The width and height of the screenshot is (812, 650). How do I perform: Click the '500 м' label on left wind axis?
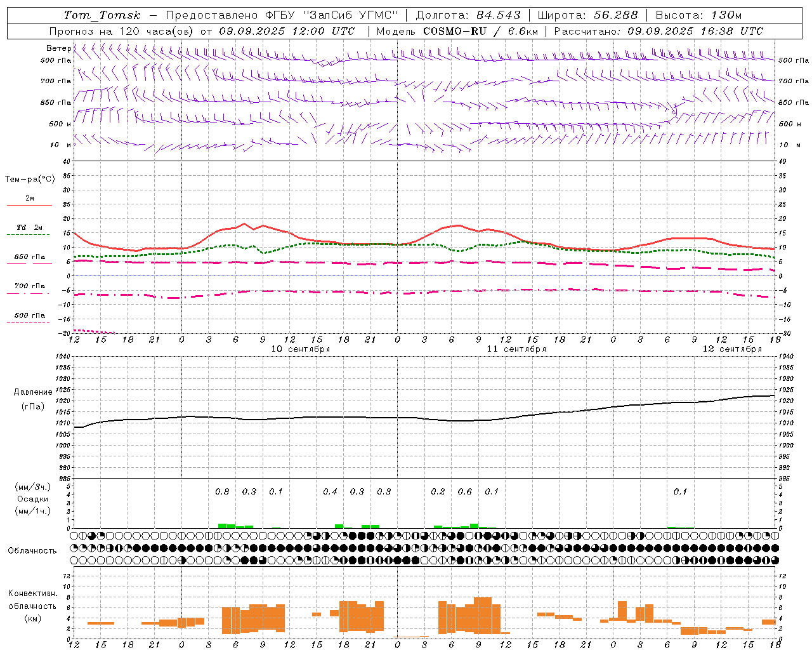tap(60, 124)
